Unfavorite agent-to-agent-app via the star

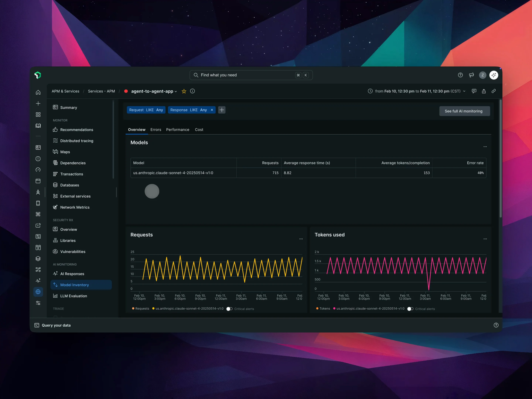point(184,91)
